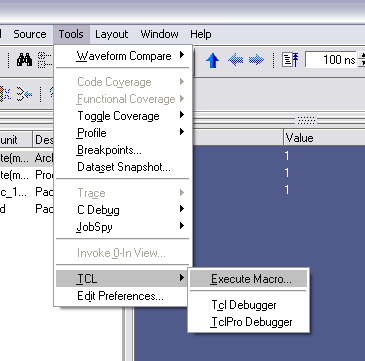This screenshot has height=361, width=365.
Task: Click the run length spinner arrows
Action: [361, 60]
